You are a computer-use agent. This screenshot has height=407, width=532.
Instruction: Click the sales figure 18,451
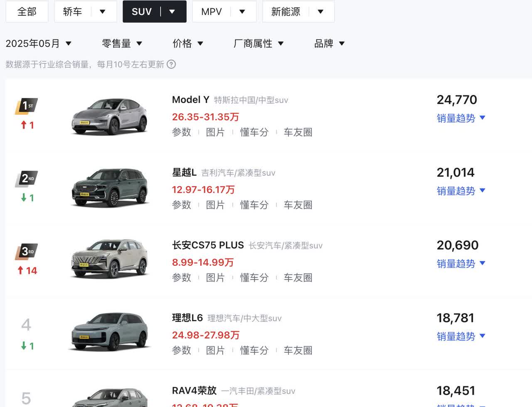point(456,390)
